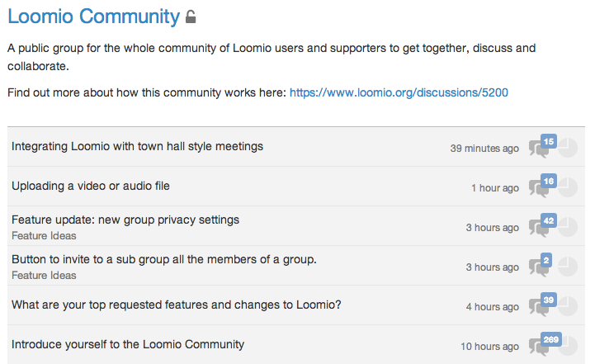595x364 pixels.
Task: Click the pie chart icon in the privacy settings row
Action: click(568, 227)
